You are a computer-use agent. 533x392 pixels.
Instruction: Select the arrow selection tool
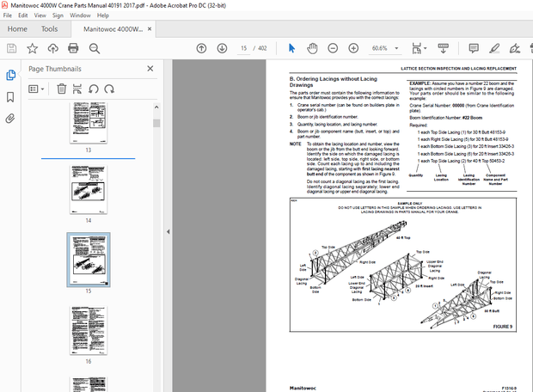[291, 48]
